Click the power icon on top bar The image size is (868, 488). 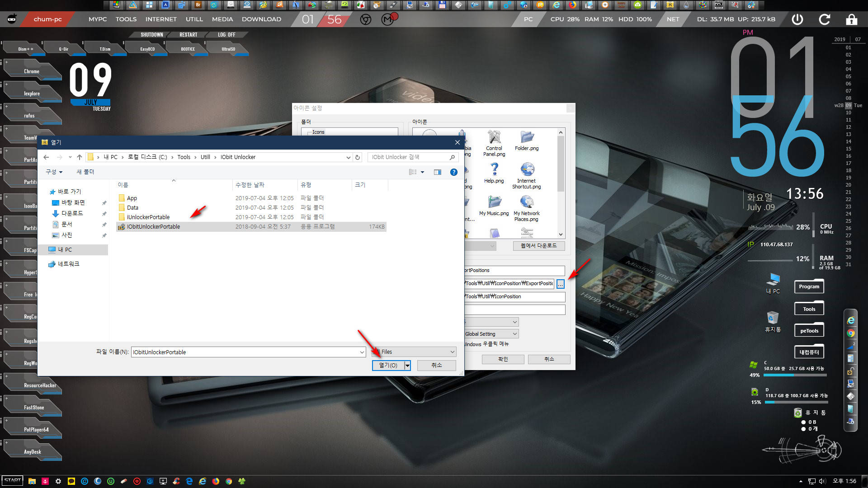[797, 19]
